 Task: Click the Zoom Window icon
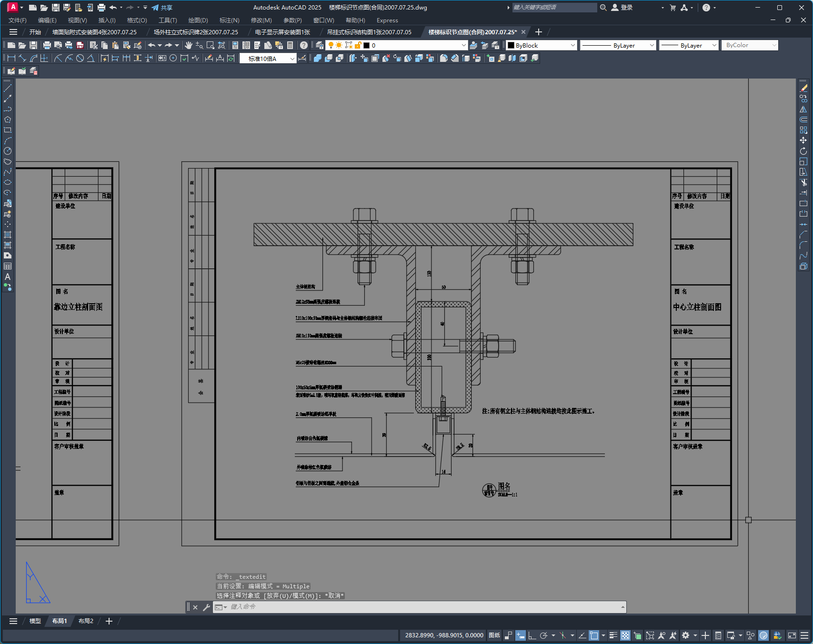[210, 45]
